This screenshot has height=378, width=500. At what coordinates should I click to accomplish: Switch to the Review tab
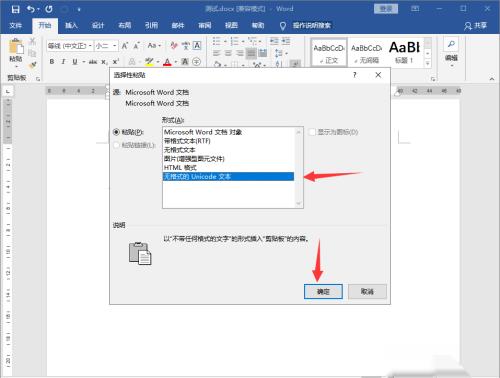pyautogui.click(x=205, y=25)
